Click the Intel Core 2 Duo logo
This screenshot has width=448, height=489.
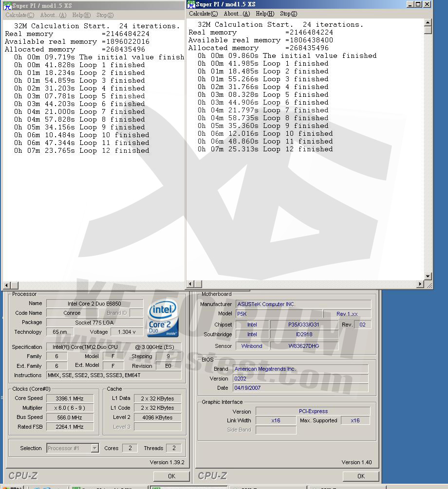163,319
